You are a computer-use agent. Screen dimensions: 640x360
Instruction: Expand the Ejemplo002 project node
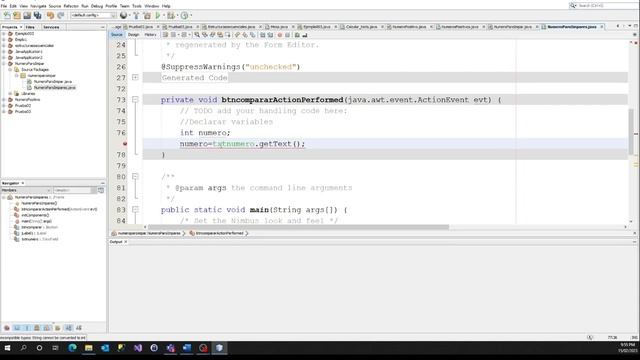4,34
